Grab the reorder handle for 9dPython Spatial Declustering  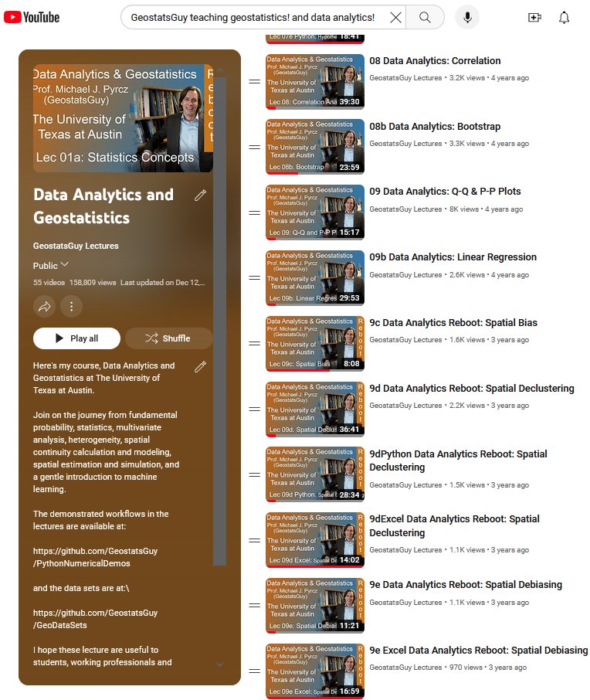254,474
